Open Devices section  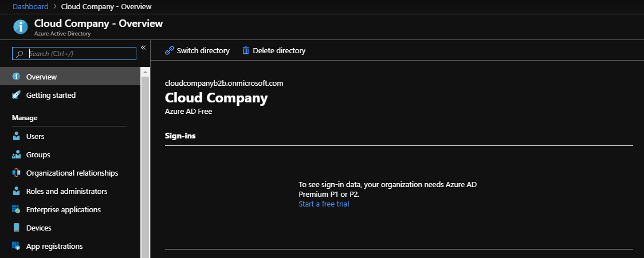tap(70, 228)
